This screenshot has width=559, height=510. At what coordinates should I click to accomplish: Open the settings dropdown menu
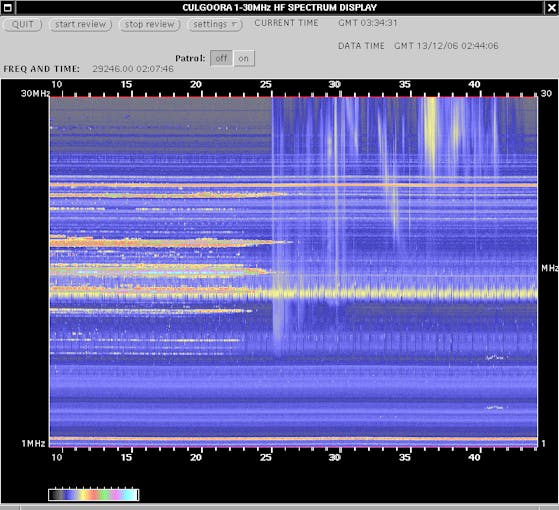[x=215, y=25]
